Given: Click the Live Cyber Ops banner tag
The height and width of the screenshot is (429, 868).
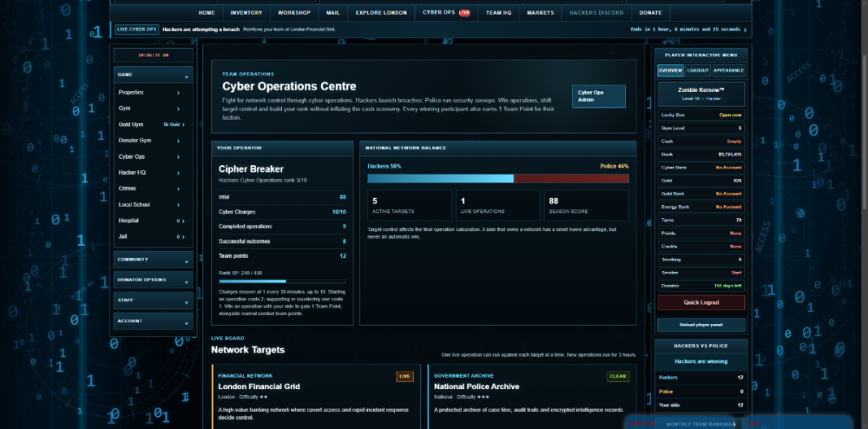Looking at the screenshot, I should [137, 30].
